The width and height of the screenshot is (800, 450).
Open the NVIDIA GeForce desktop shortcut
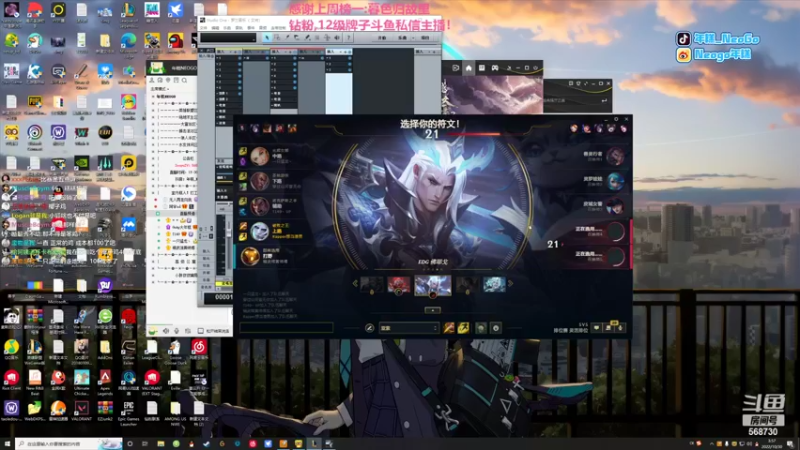[x=82, y=165]
